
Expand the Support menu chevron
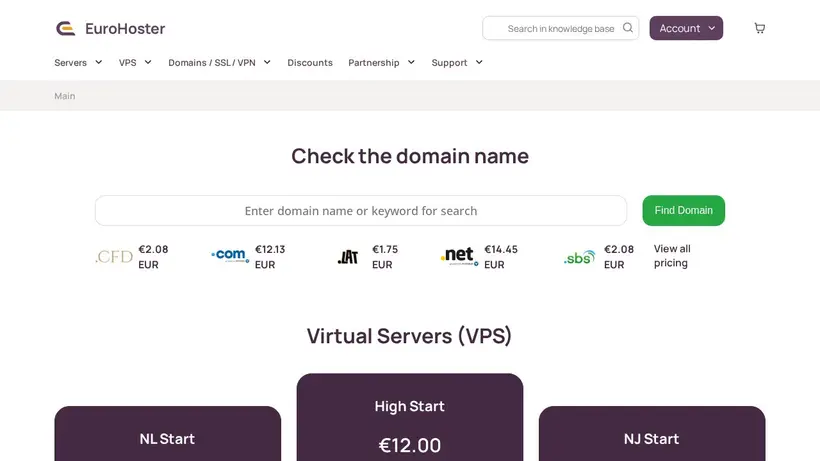coord(479,62)
